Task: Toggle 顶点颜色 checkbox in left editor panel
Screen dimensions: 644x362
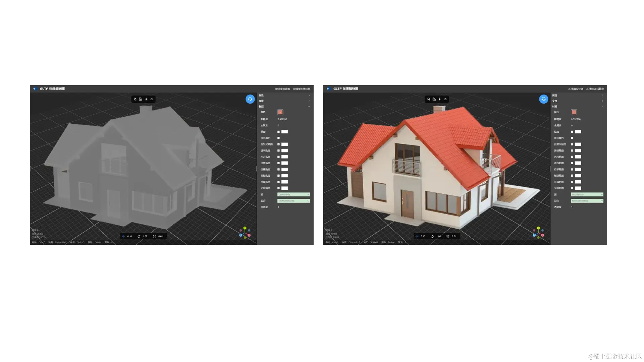Action: click(x=278, y=138)
